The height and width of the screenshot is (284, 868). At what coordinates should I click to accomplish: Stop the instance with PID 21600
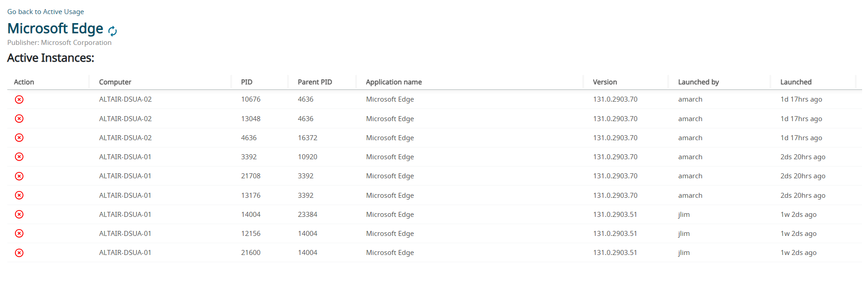coord(19,253)
